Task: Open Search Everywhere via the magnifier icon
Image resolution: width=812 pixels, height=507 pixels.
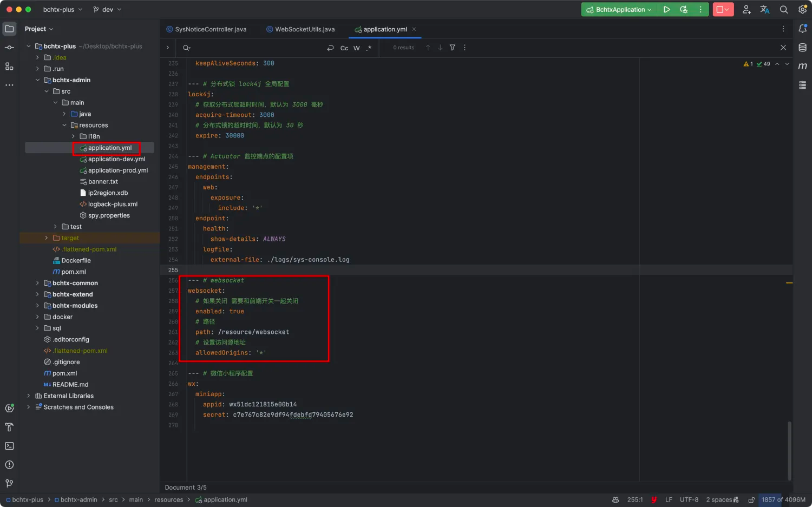Action: pos(784,9)
